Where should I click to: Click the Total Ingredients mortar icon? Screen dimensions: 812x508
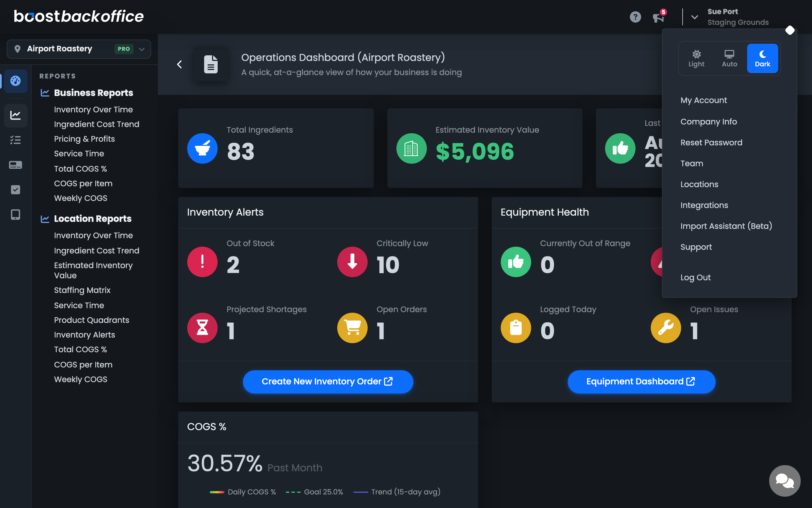point(202,148)
